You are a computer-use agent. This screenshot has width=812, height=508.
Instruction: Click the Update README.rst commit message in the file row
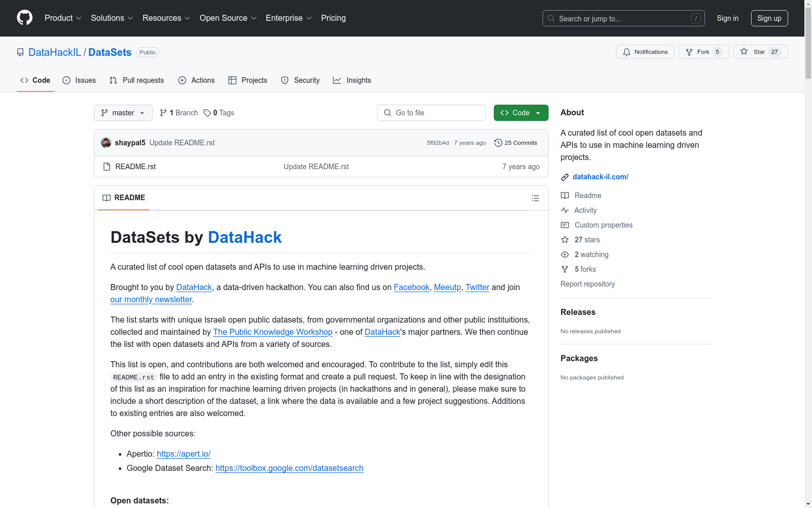click(x=316, y=167)
